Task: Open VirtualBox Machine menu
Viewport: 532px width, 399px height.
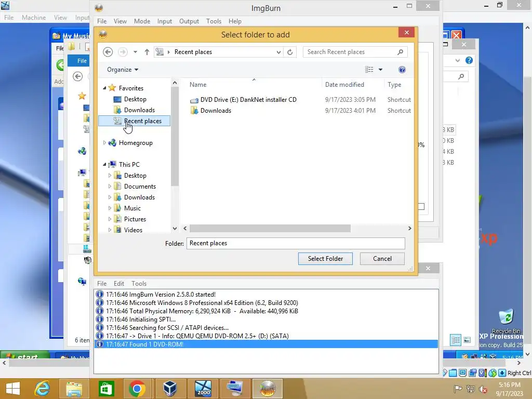Action: pos(34,17)
